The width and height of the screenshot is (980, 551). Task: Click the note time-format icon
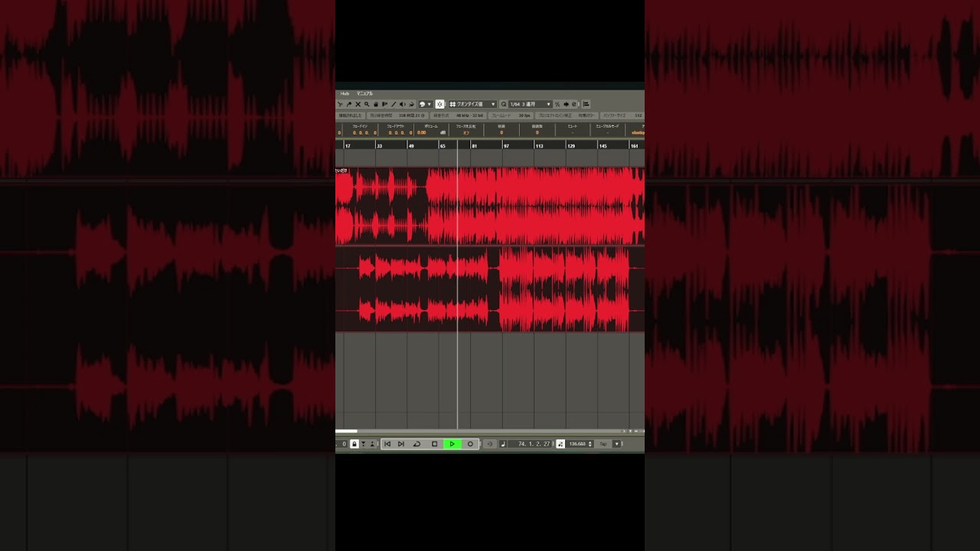503,444
